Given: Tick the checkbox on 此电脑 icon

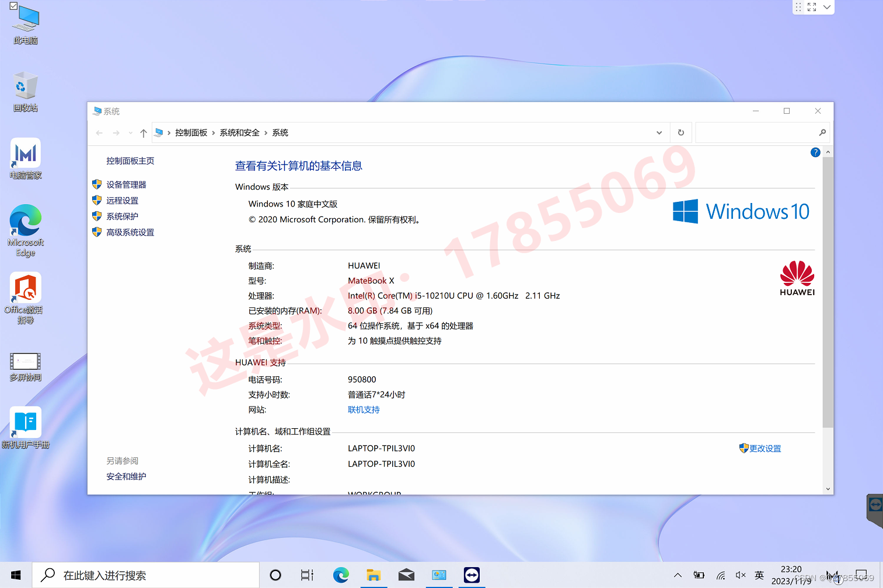Looking at the screenshot, I should pyautogui.click(x=13, y=6).
